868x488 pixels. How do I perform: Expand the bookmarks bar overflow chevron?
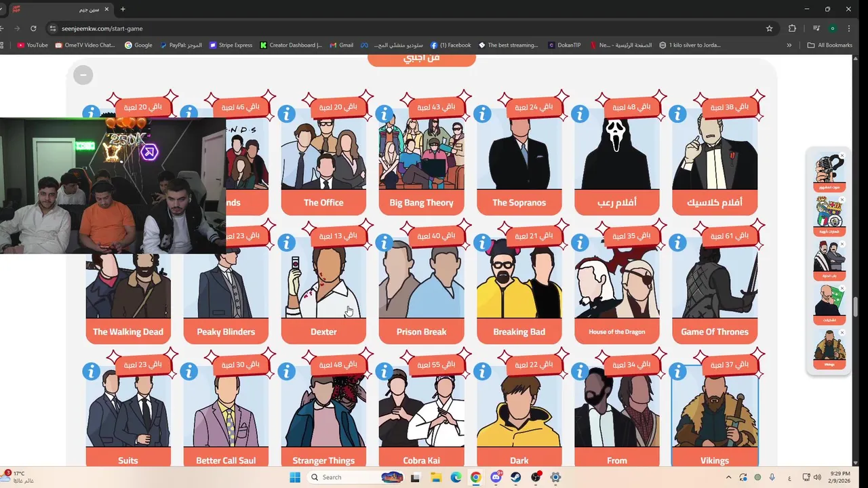pos(789,45)
